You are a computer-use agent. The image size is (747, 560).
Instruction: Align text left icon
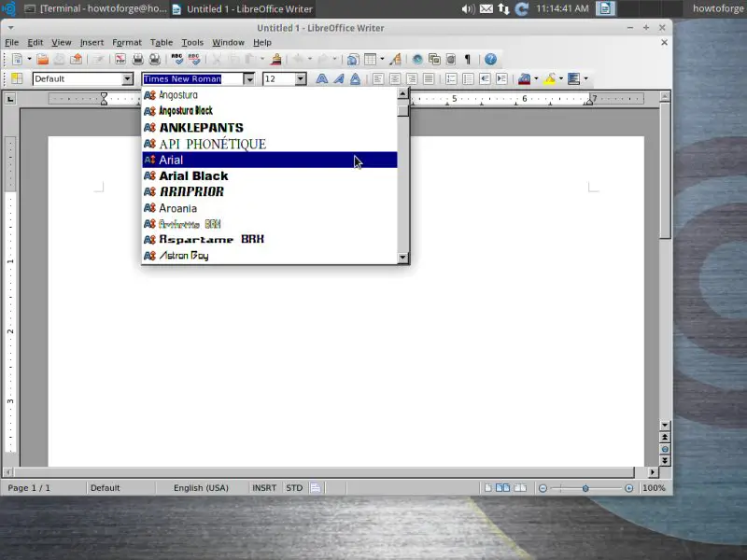point(378,78)
